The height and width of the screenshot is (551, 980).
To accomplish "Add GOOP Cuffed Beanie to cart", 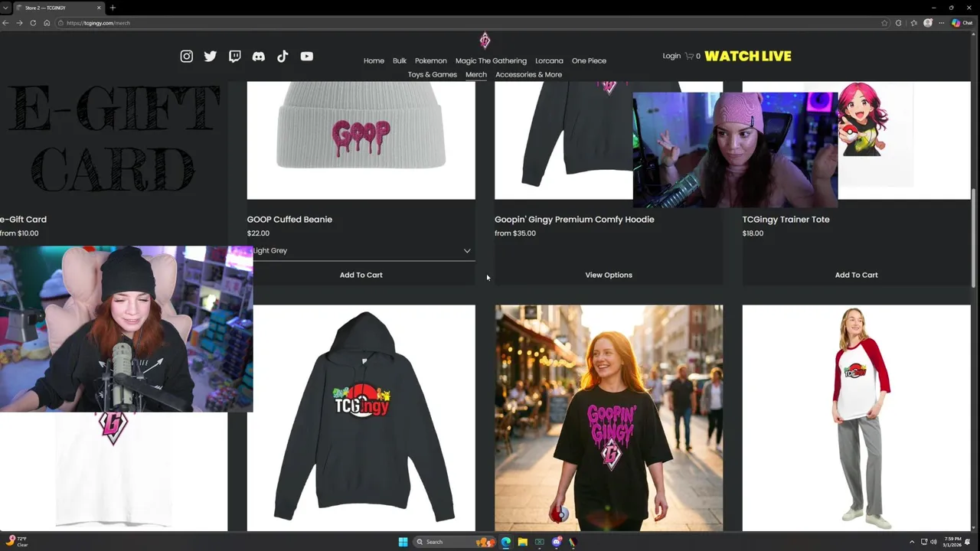I will tap(361, 275).
